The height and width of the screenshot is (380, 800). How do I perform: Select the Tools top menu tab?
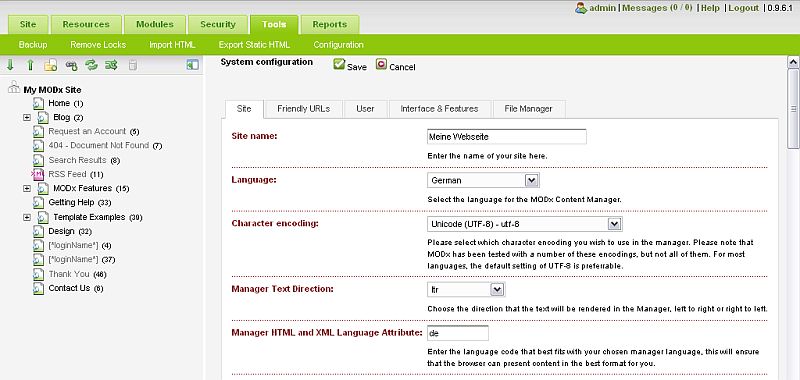click(274, 24)
